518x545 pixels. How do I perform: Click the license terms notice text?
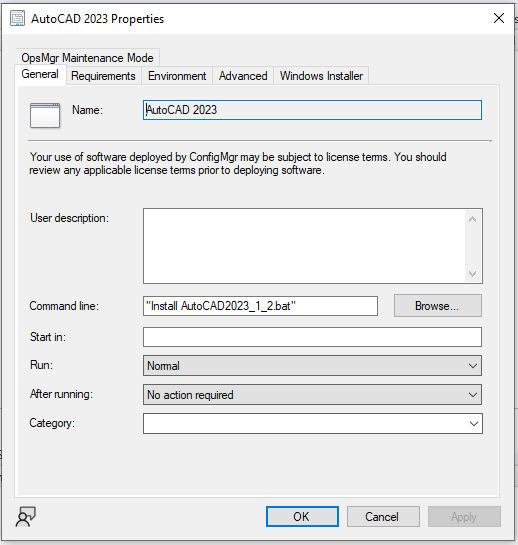pyautogui.click(x=238, y=164)
